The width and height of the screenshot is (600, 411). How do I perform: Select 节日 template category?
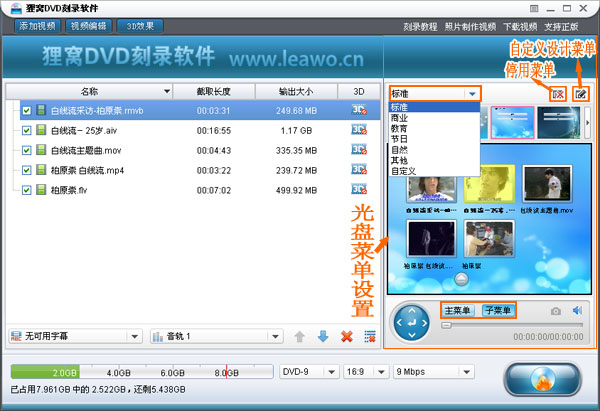[x=434, y=139]
